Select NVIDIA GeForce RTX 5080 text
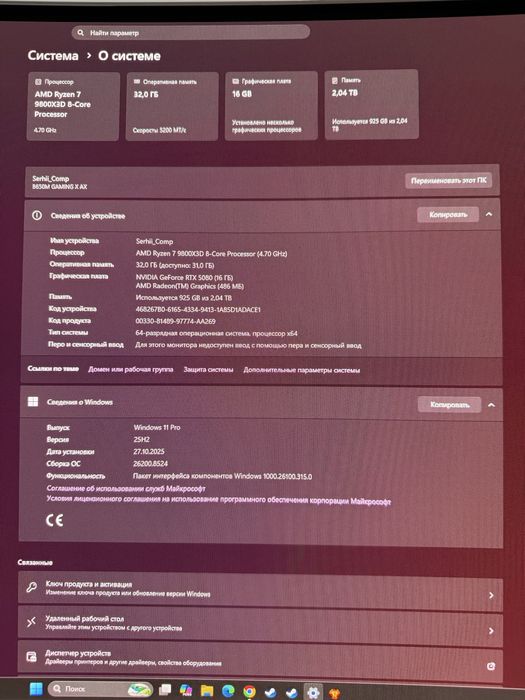Image resolution: width=525 pixels, height=700 pixels. [x=184, y=277]
